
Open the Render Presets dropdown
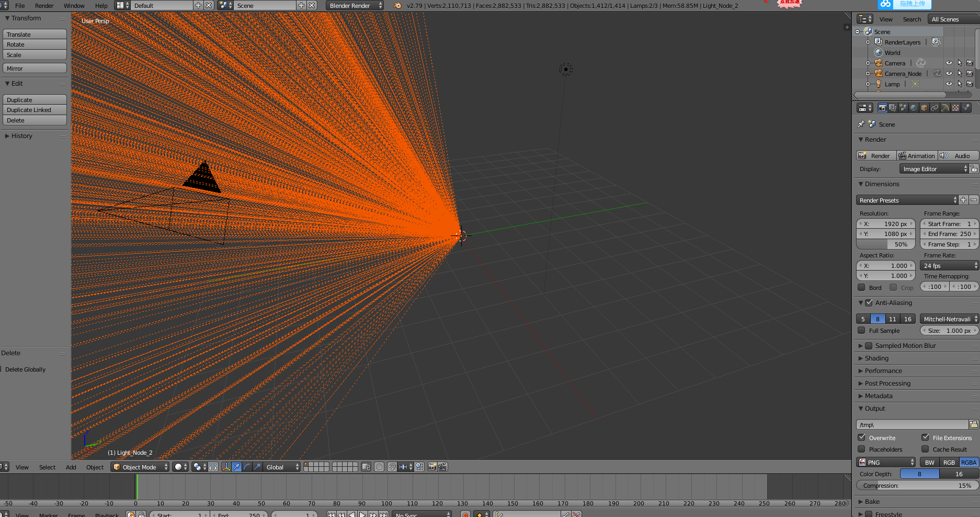coord(907,200)
